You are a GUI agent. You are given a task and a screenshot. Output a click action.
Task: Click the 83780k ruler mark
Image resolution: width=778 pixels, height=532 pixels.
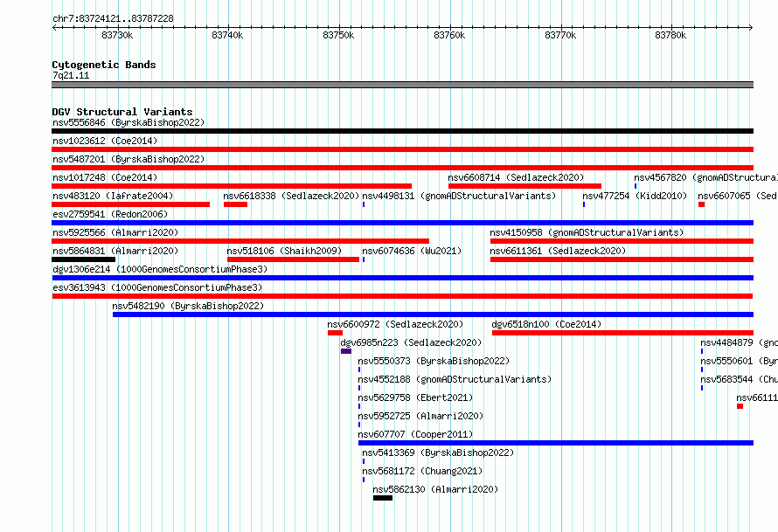[x=670, y=35]
